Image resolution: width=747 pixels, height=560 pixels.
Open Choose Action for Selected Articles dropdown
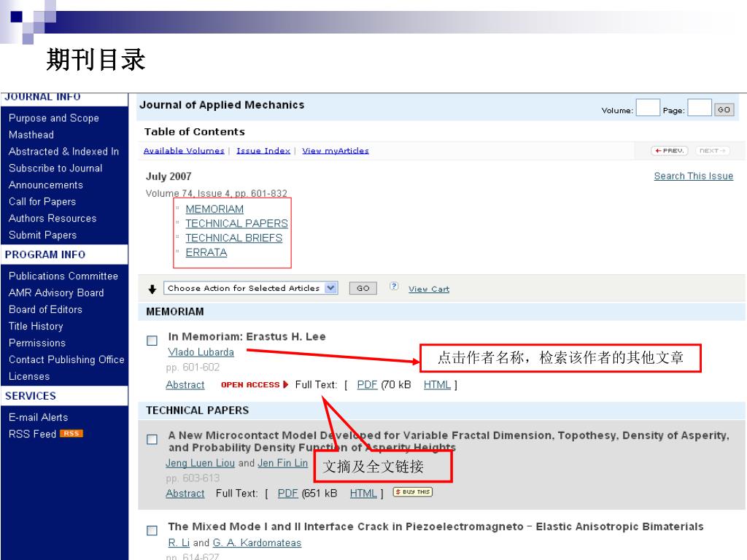(x=251, y=288)
